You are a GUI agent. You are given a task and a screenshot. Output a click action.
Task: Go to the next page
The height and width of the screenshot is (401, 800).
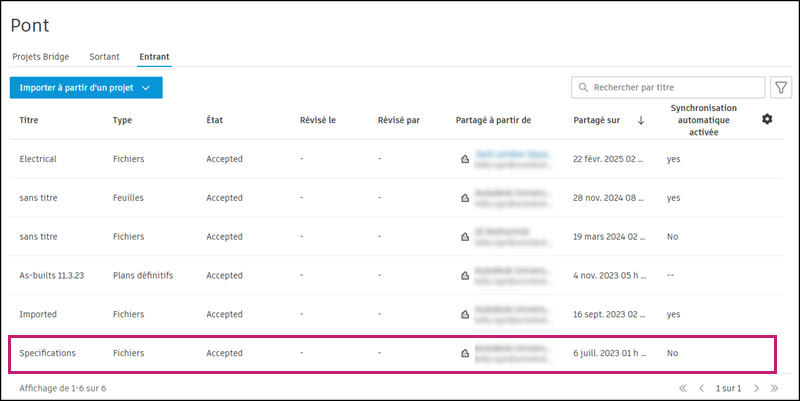point(756,388)
